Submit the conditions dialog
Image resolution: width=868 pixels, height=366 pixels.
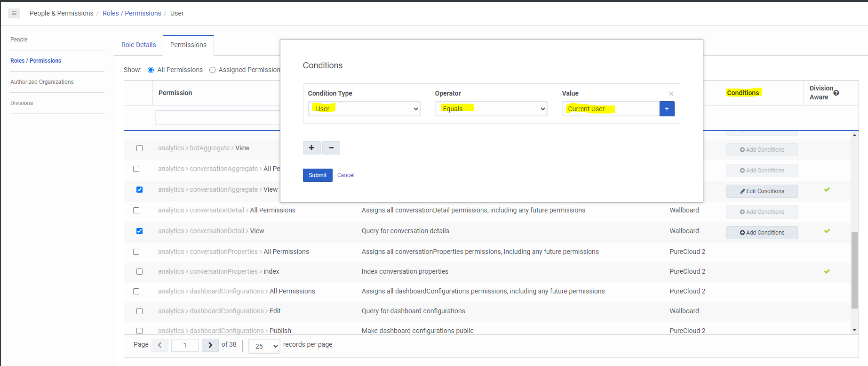tap(318, 175)
